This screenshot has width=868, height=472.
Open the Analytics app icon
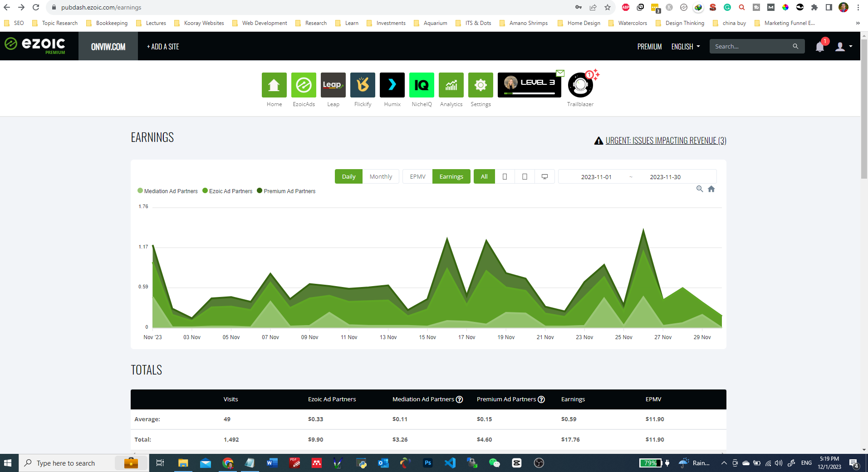pyautogui.click(x=451, y=85)
